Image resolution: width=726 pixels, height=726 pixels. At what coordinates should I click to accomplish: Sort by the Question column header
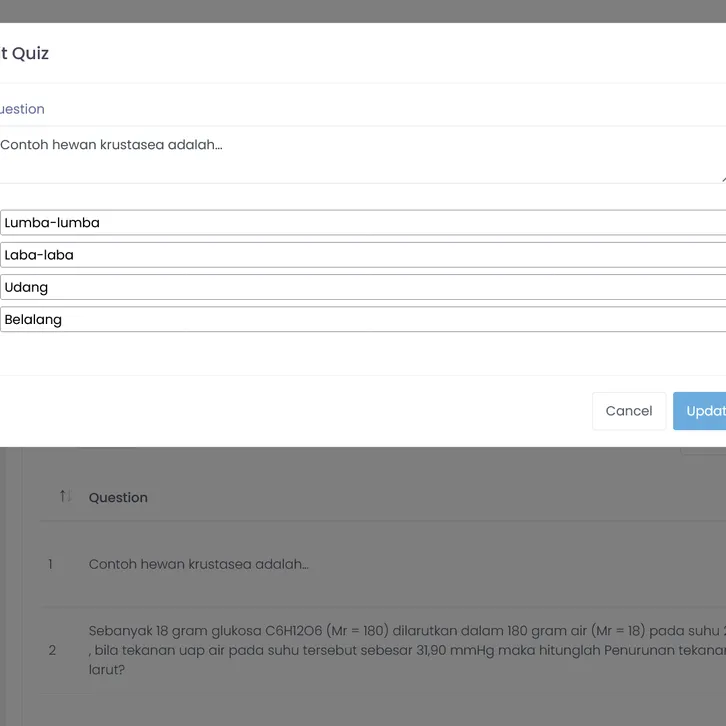click(x=118, y=497)
